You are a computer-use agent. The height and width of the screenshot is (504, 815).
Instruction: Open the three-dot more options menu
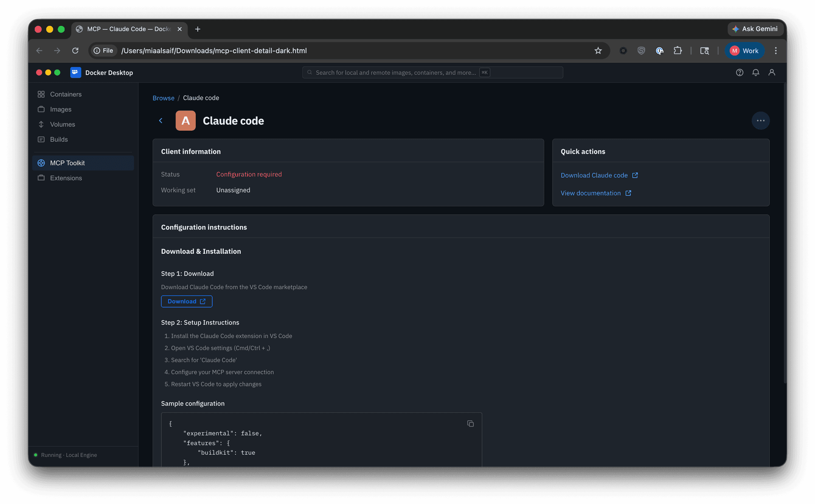tap(760, 120)
